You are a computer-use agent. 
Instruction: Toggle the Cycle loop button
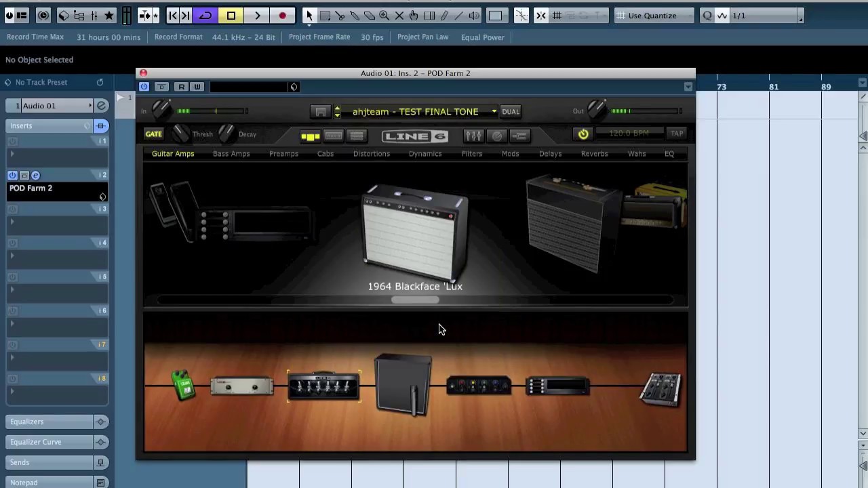[x=205, y=16]
